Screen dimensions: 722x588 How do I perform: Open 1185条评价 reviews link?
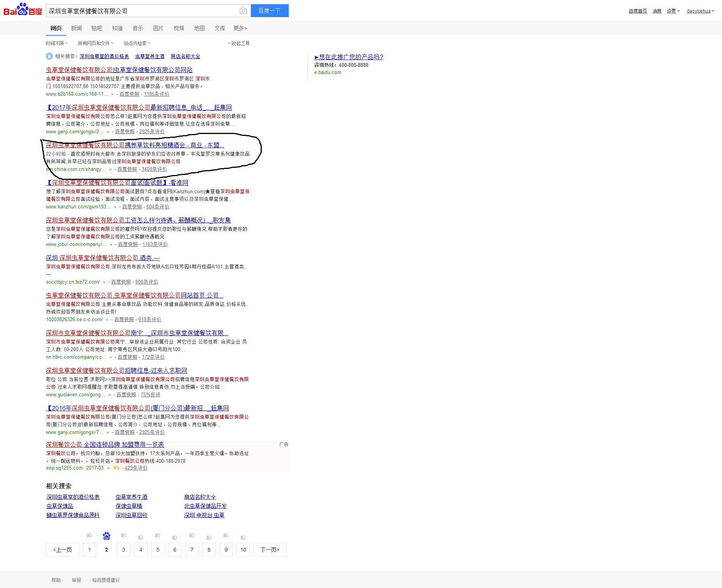156,94
